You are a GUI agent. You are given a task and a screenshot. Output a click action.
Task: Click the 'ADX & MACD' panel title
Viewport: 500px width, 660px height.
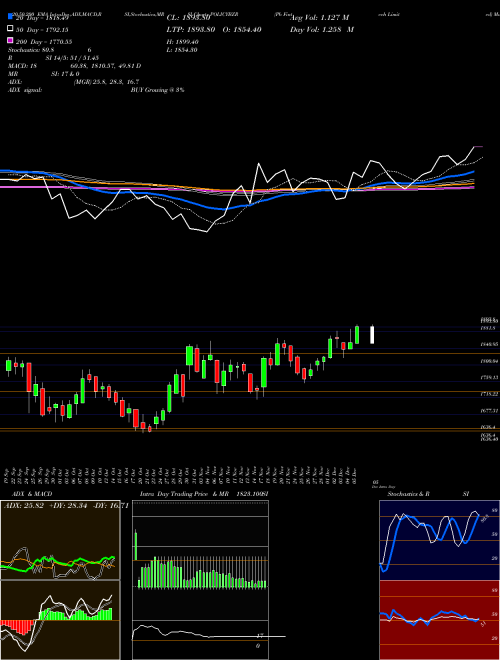[32, 494]
